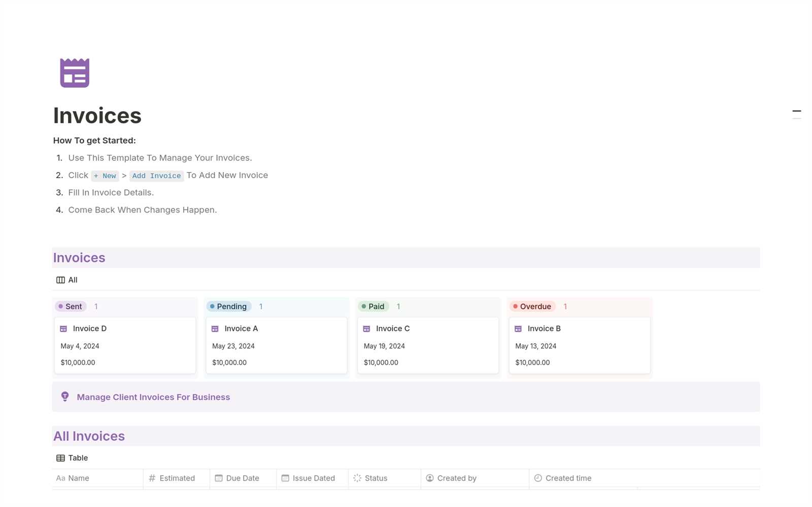Click the Fill In Invoice Details step
This screenshot has width=812, height=507.
(111, 193)
